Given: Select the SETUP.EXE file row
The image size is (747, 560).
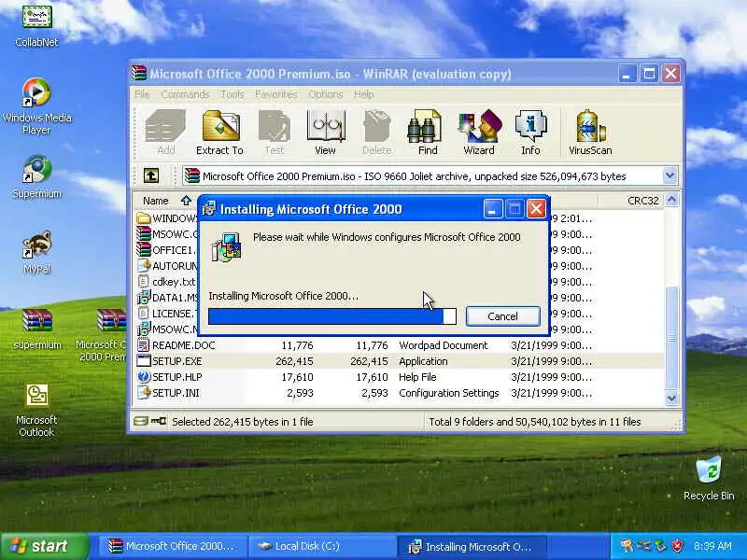Looking at the screenshot, I should [399, 361].
